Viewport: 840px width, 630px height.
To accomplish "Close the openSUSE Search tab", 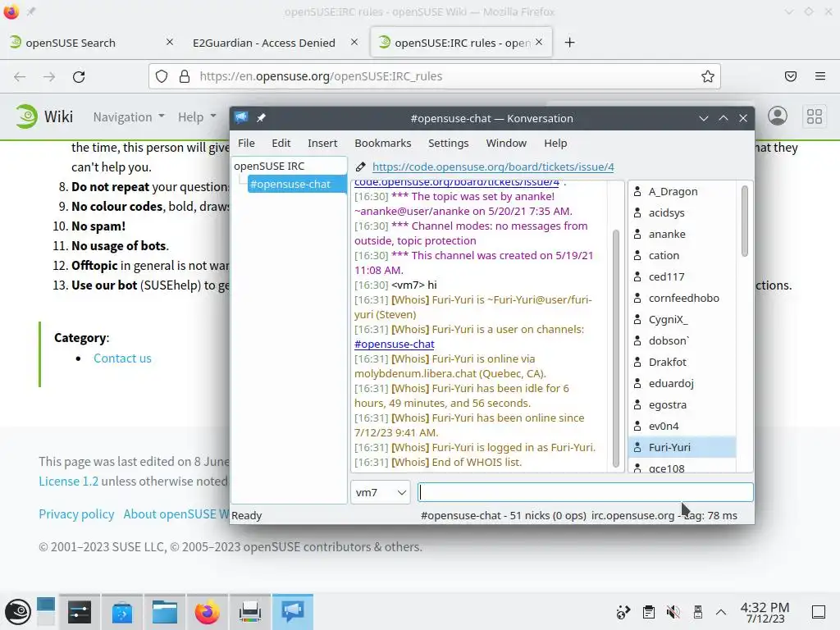I will tap(169, 42).
